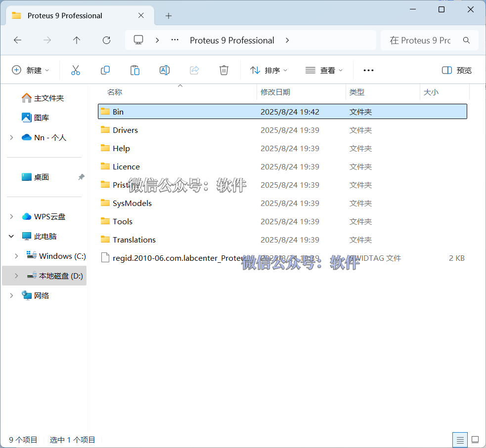Image resolution: width=486 pixels, height=448 pixels.
Task: Select the Tools folder name
Action: (123, 221)
